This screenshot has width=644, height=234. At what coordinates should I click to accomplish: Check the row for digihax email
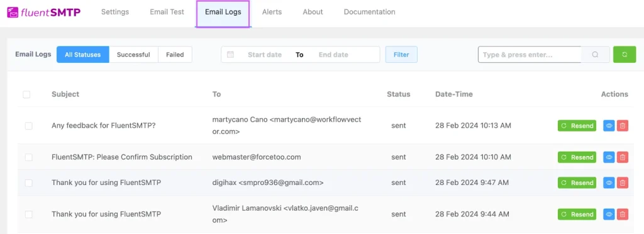[29, 182]
